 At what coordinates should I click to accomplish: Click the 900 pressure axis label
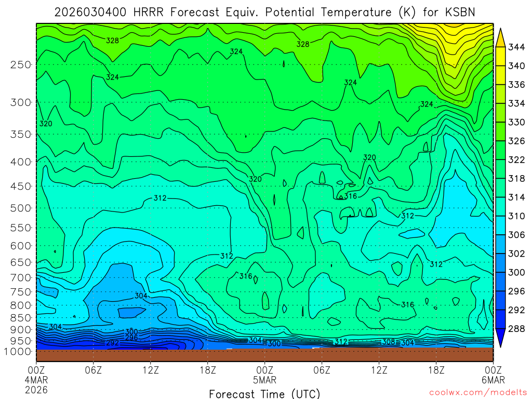(21, 330)
